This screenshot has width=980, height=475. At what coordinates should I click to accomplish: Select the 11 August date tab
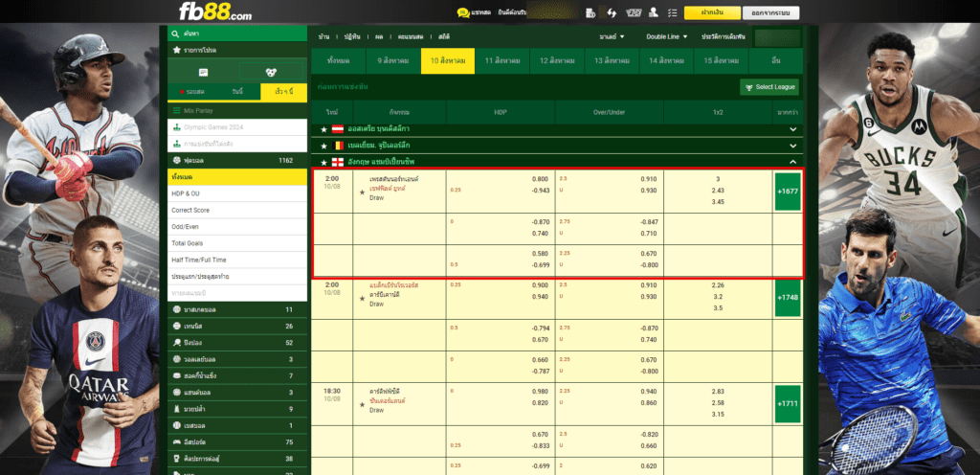coord(501,61)
